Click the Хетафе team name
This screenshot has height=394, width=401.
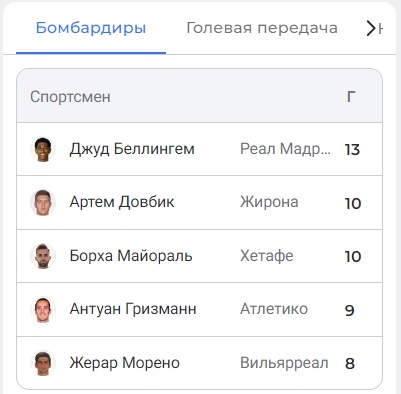point(267,256)
